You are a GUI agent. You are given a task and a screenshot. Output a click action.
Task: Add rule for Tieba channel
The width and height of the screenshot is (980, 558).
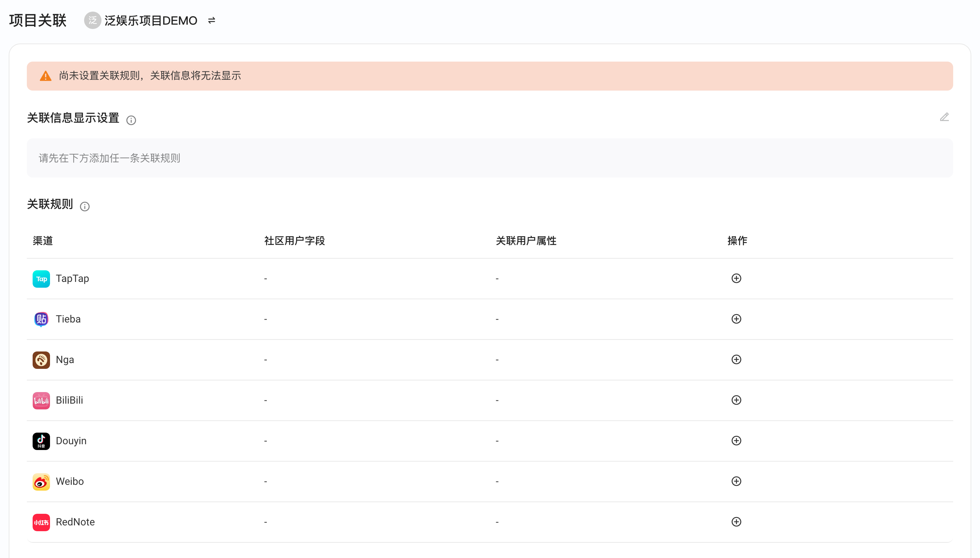coord(736,319)
